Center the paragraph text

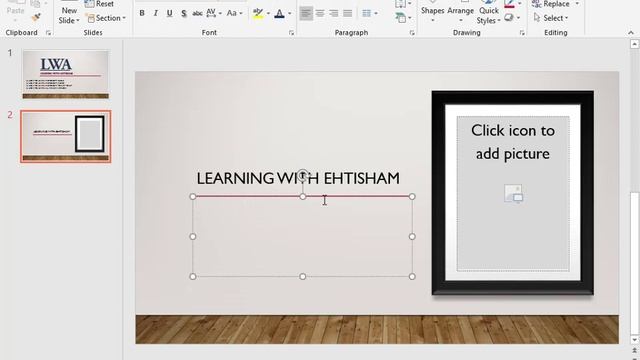[x=320, y=13]
